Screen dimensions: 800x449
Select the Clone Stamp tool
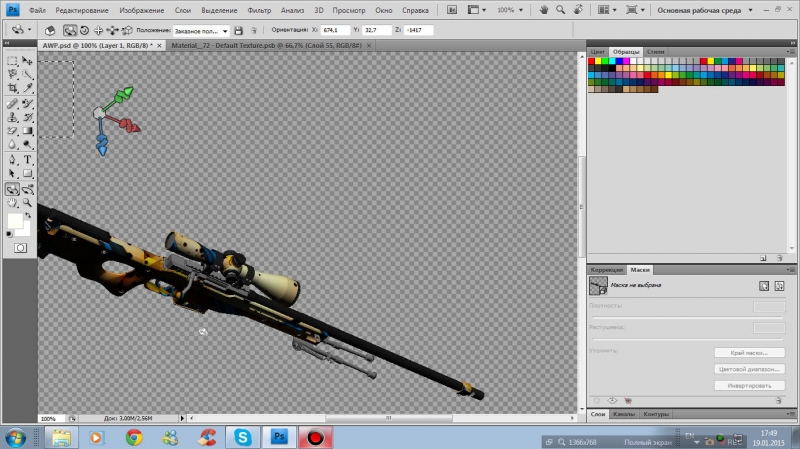point(12,117)
